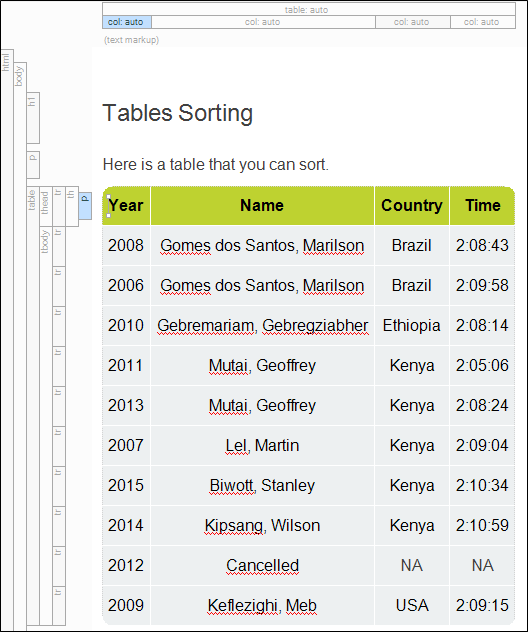Select the col: auto ruler above Time
Screen dimensions: 528x632
pos(483,22)
